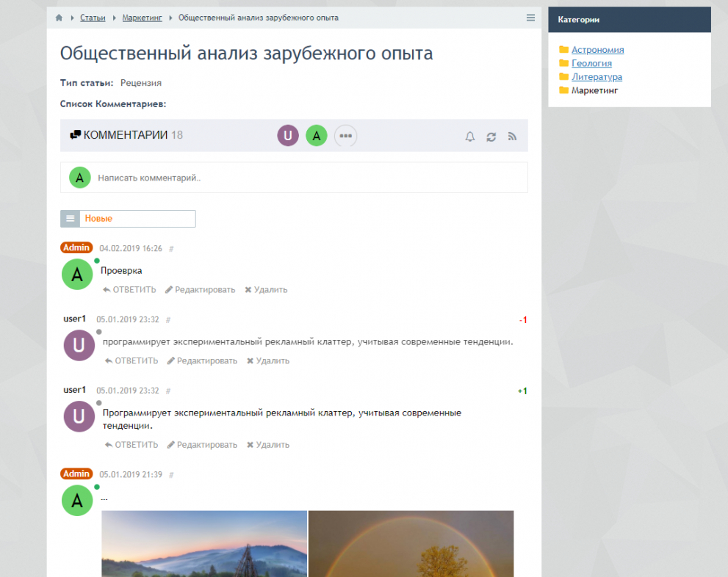
Task: Click the purple U avatar in comments header
Action: tap(288, 135)
